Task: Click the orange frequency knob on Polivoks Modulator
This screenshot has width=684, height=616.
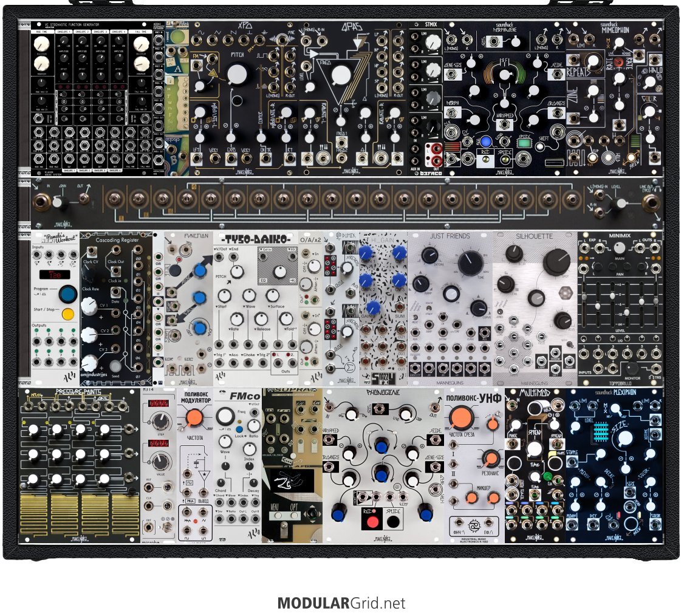Action: coord(194,417)
